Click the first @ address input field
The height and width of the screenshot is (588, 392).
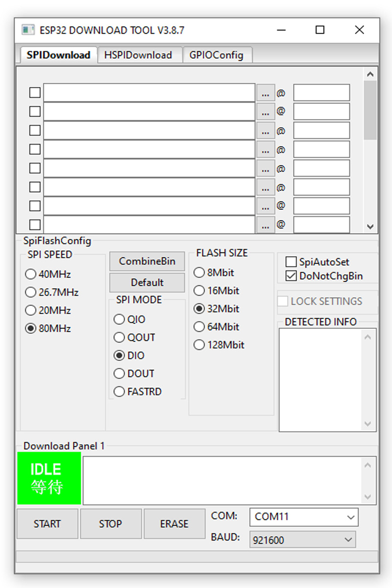(321, 92)
